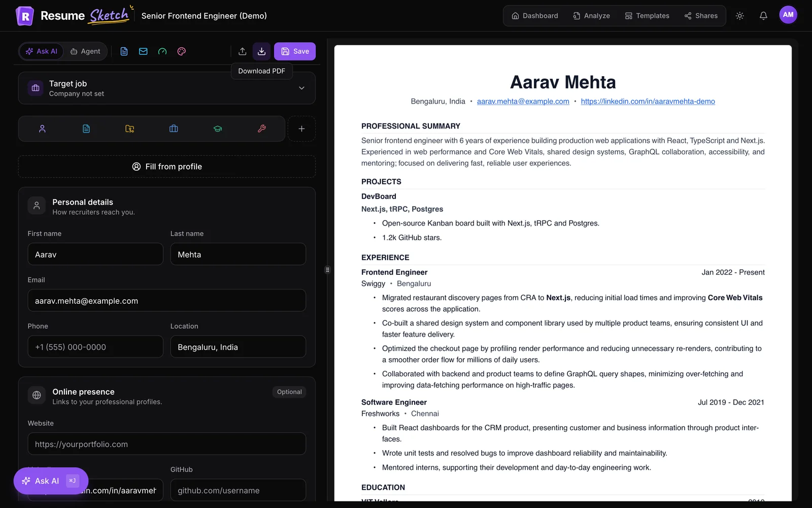The width and height of the screenshot is (812, 508).
Task: Toggle the light/dark theme sun icon
Action: [x=740, y=16]
